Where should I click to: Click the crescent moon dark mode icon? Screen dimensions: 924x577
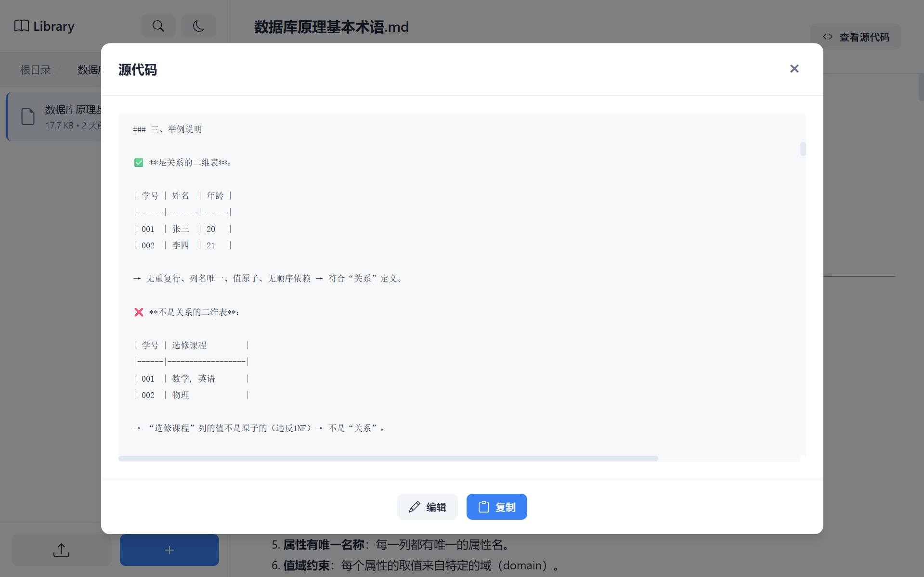pos(199,26)
